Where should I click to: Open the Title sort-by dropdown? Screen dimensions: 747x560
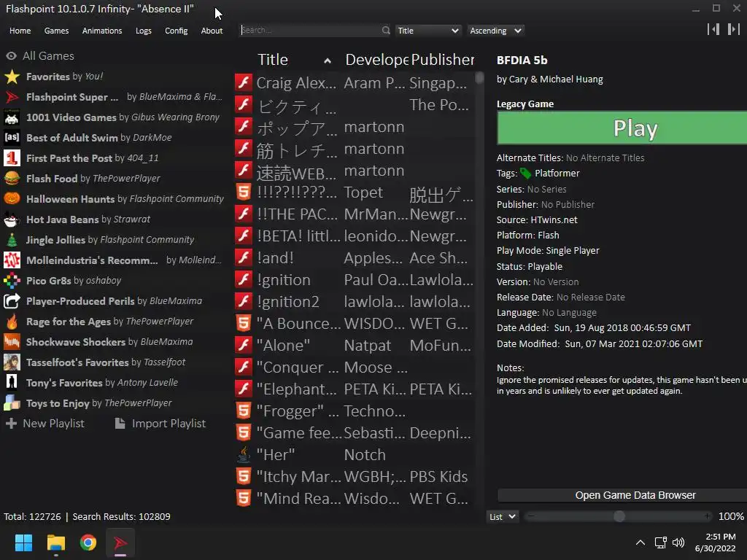427,31
